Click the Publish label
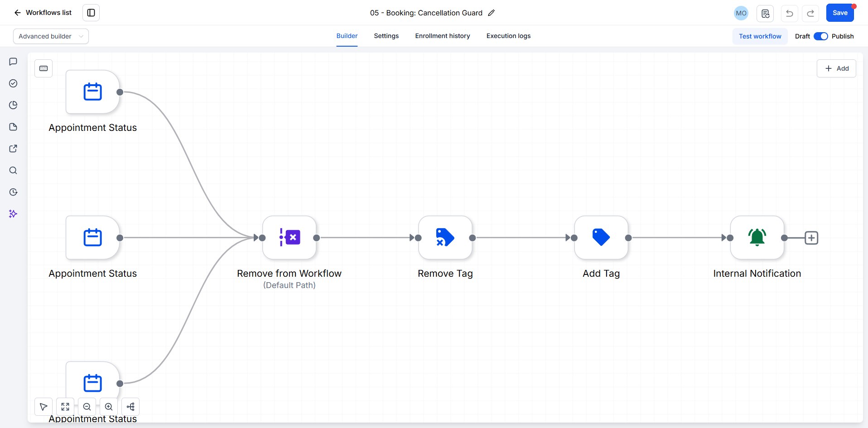 pyautogui.click(x=843, y=36)
